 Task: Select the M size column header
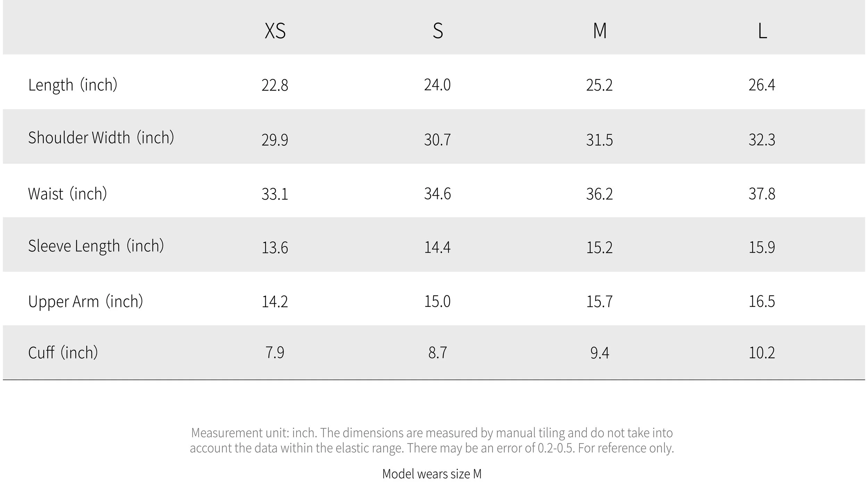(600, 31)
